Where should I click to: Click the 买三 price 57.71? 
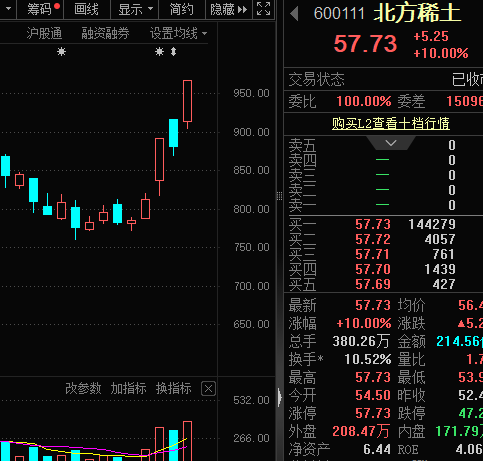(373, 254)
